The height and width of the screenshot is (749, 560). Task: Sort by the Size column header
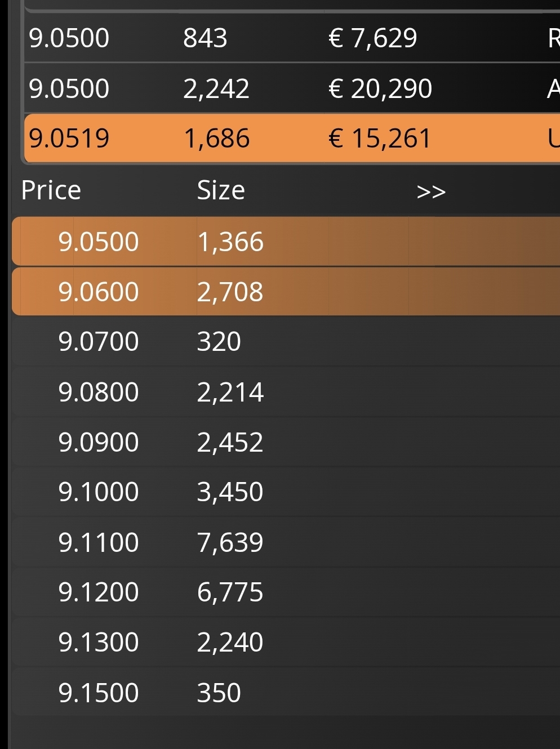point(221,190)
